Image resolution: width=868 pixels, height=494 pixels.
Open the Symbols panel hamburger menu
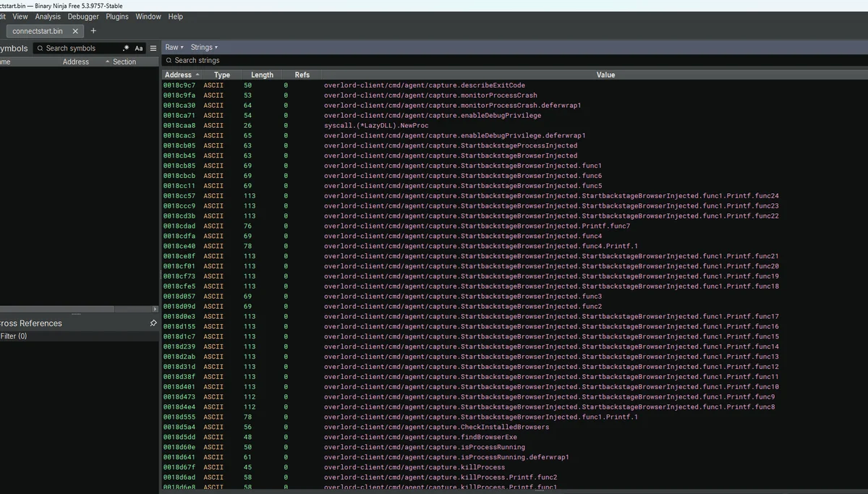(153, 48)
